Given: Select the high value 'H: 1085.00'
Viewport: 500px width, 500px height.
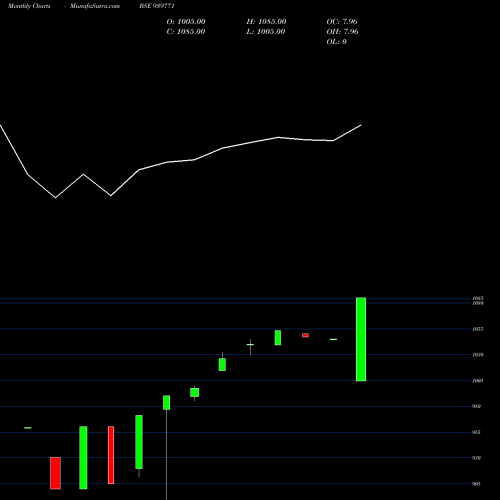Looking at the screenshot, I should (x=266, y=22).
